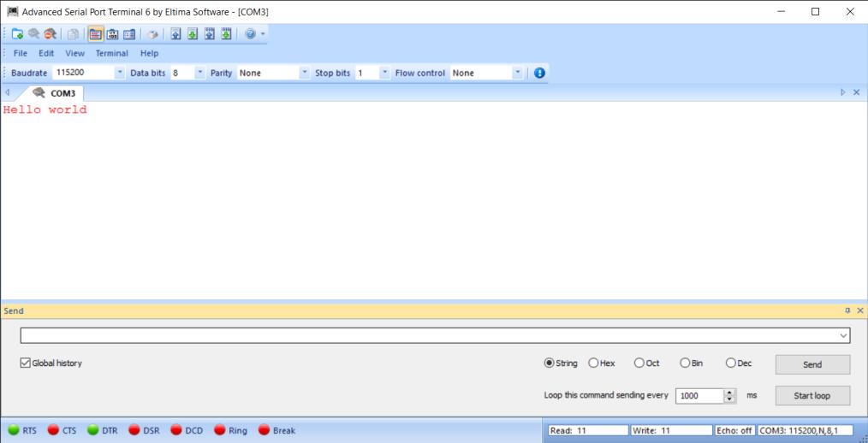
Task: Click the red DSR indicator
Action: [x=134, y=429]
